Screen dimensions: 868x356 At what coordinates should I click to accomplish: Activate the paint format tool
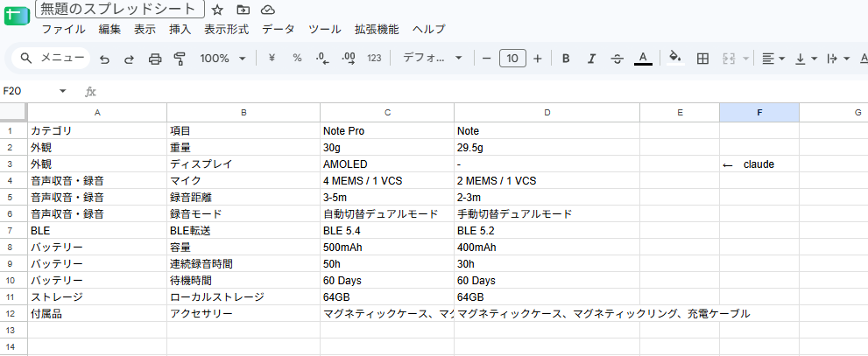point(180,59)
